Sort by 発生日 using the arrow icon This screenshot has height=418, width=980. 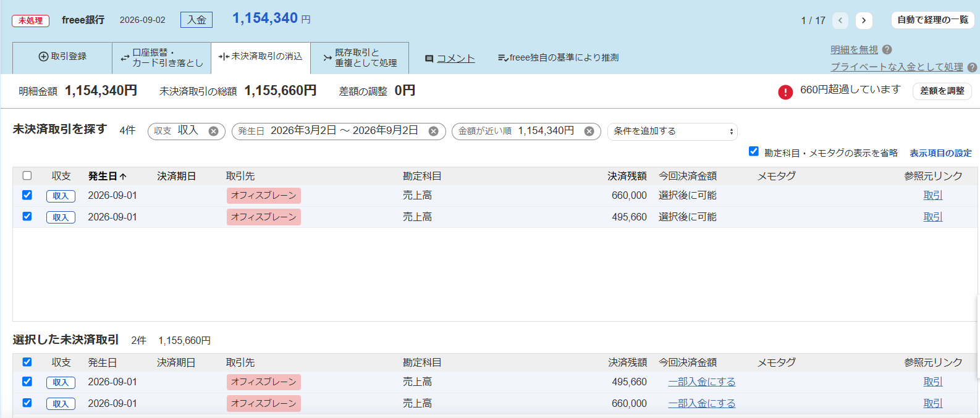[x=123, y=177]
